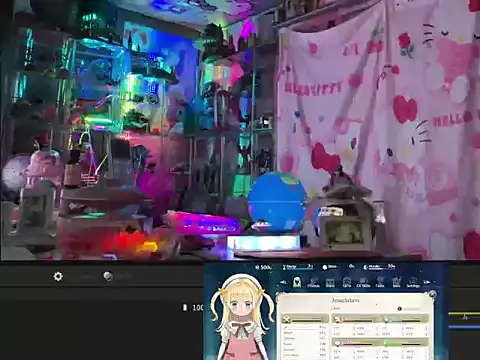Click the webcam video feed of the room

click(x=240, y=129)
